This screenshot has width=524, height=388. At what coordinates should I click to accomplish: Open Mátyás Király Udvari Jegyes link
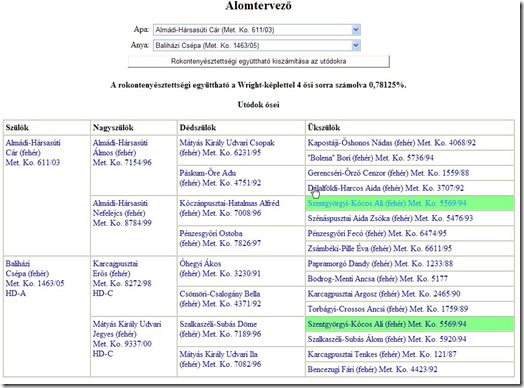point(127,339)
